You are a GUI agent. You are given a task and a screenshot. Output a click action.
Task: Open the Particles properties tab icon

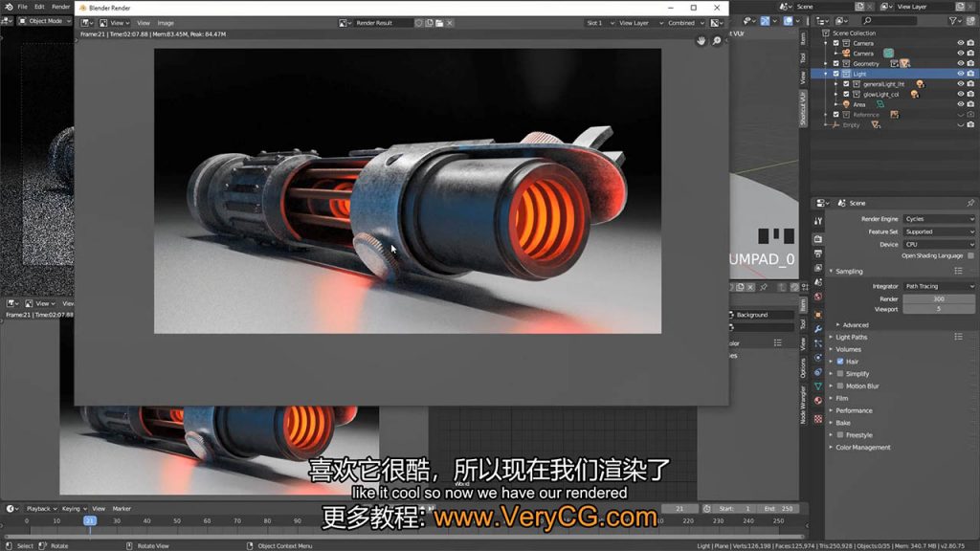click(x=818, y=343)
